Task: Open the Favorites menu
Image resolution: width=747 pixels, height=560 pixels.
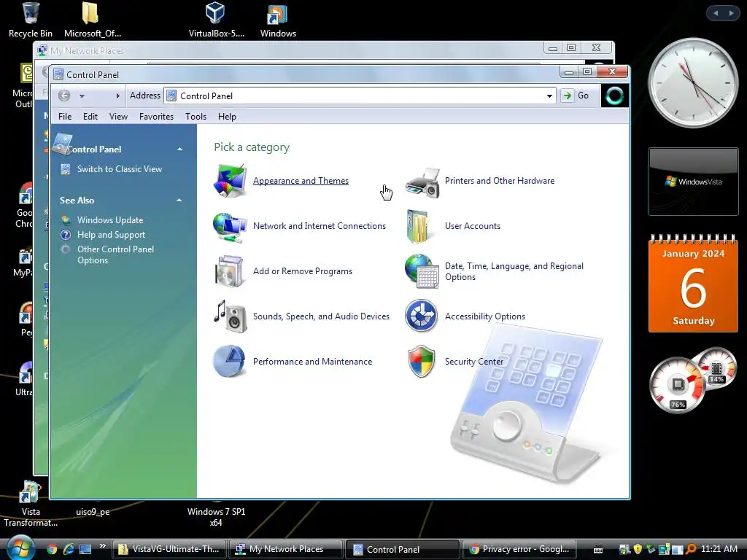Action: pyautogui.click(x=156, y=117)
